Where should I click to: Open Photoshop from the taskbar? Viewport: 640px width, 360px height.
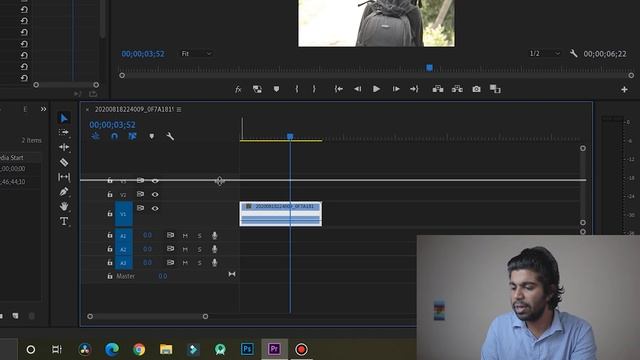pyautogui.click(x=247, y=349)
